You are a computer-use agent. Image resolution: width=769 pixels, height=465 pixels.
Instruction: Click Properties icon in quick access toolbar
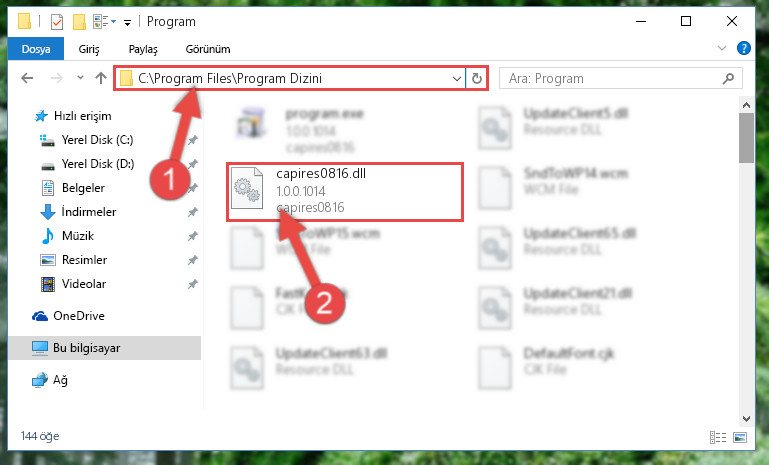(57, 22)
